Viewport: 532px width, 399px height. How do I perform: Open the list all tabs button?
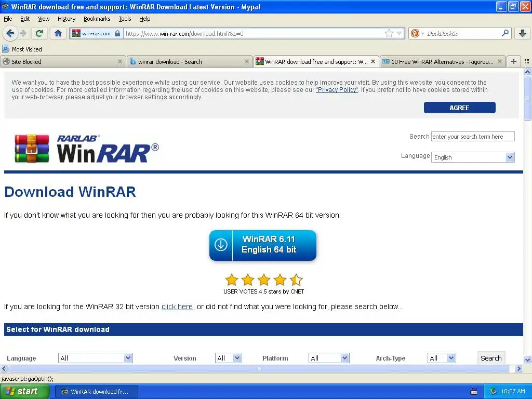click(527, 61)
